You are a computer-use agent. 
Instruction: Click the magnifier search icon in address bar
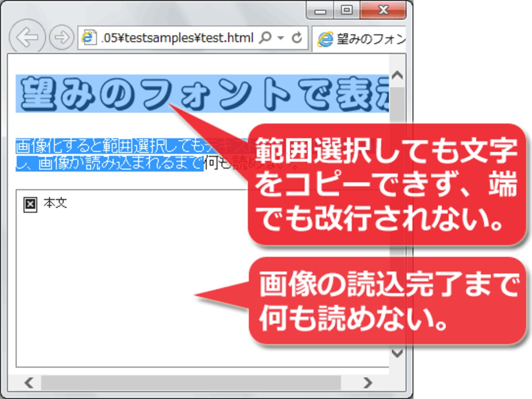[265, 38]
